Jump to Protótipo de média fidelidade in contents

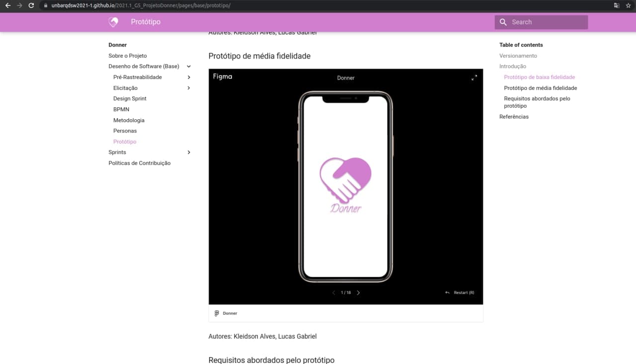(x=541, y=88)
